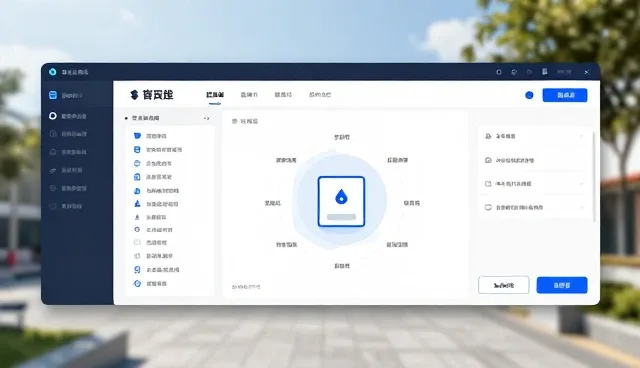640x368 pixels.
Task: Click the blue shield icon on the left list's top row
Action: point(138,136)
